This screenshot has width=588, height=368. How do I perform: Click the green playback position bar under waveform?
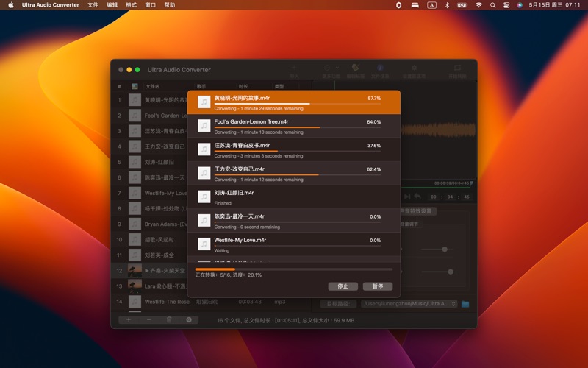tap(437, 187)
